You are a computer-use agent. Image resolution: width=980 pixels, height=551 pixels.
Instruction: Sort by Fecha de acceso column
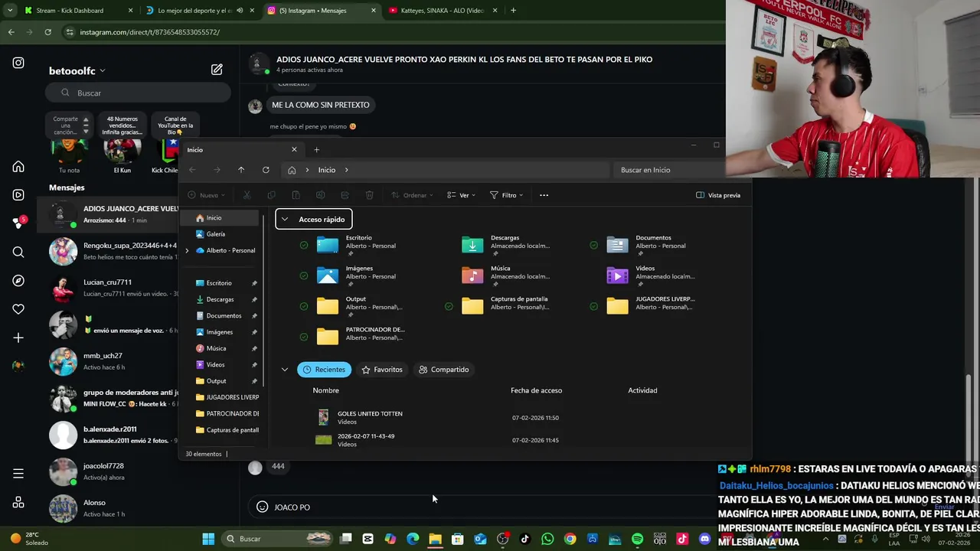[x=536, y=390]
